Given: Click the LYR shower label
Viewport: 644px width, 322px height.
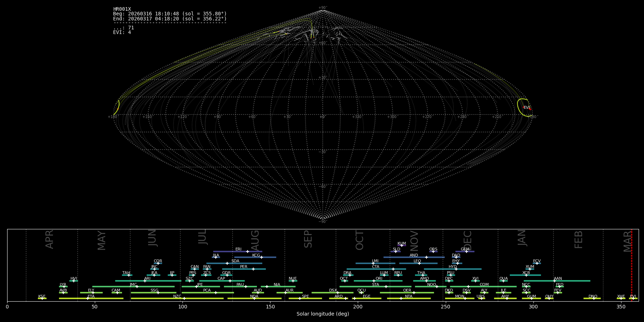Looking at the screenshot, I should click(x=63, y=284).
